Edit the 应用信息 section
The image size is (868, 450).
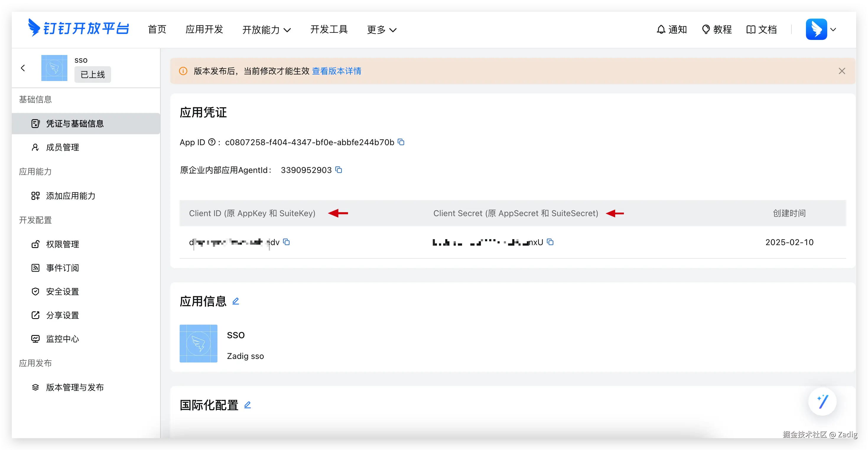(235, 301)
